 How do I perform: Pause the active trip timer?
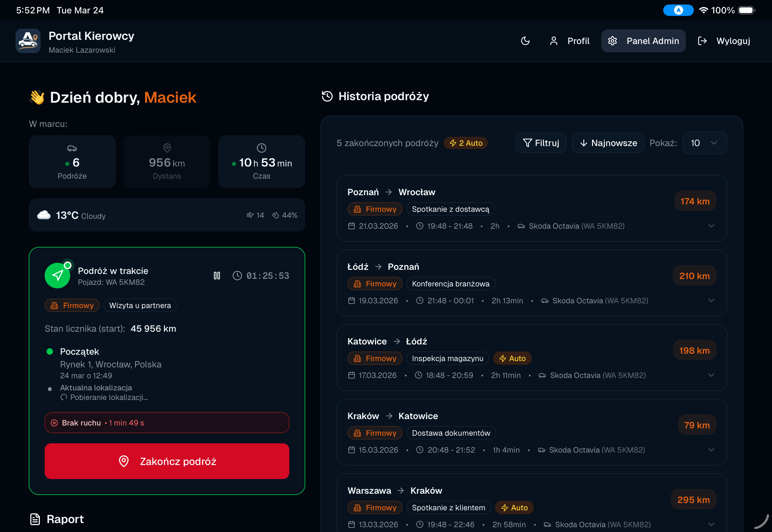(x=217, y=275)
